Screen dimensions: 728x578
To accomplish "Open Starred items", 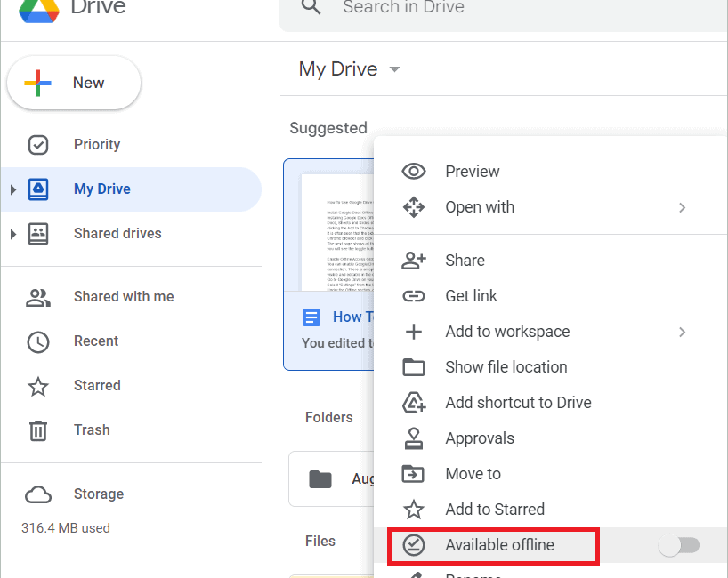I will pyautogui.click(x=97, y=386).
